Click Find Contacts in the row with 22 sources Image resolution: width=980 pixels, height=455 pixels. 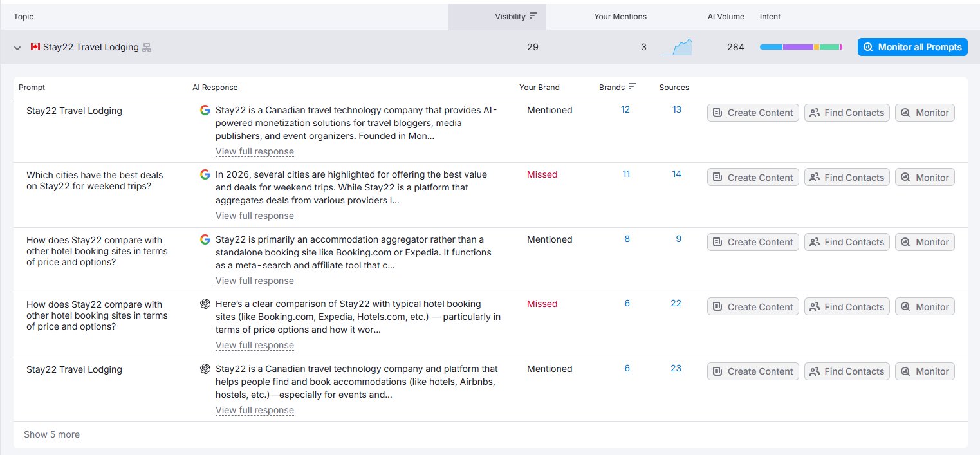(x=847, y=307)
